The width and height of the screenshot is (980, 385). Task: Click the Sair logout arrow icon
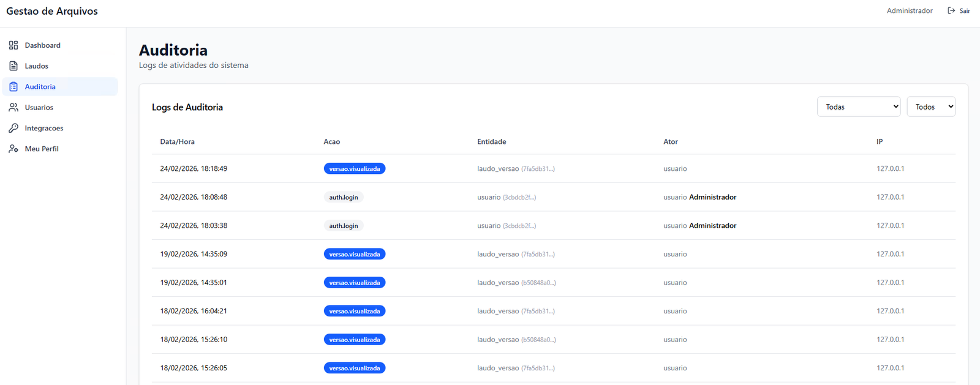coord(951,11)
